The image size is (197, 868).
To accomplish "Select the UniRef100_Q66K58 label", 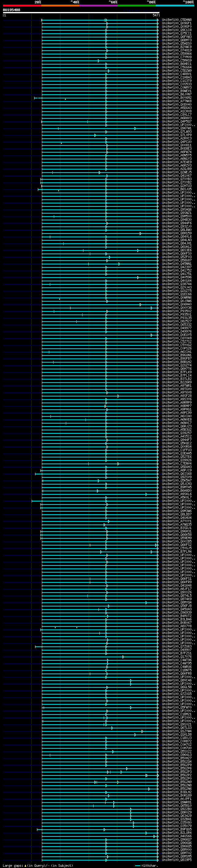I will coord(177,535).
